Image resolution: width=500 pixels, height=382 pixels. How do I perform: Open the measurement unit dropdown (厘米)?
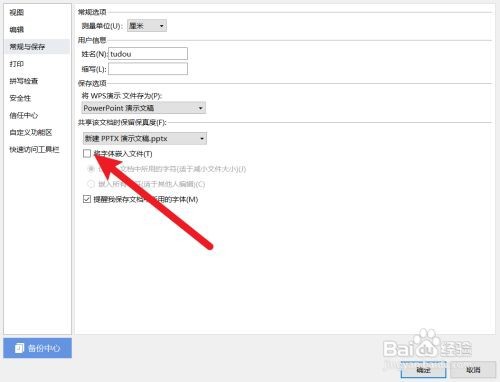coord(147,26)
